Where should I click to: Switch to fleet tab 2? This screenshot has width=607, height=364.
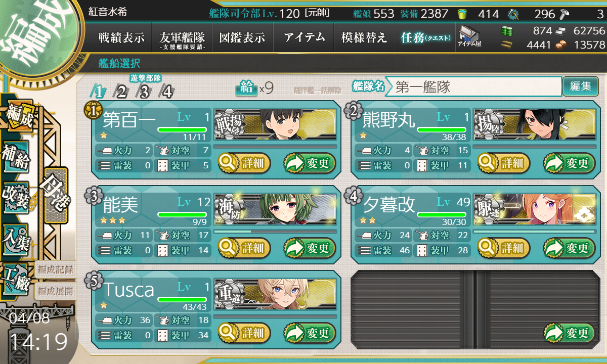pos(121,92)
